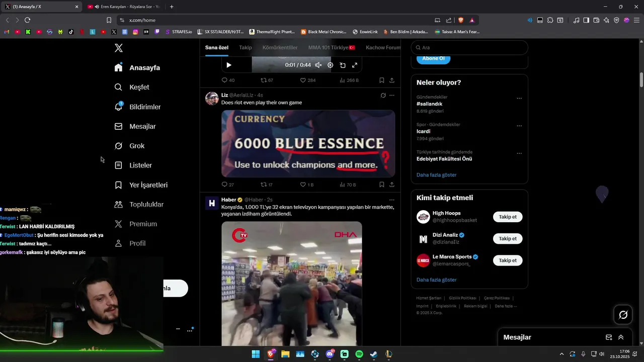Toggle the browser sidebar panel

click(x=586, y=20)
